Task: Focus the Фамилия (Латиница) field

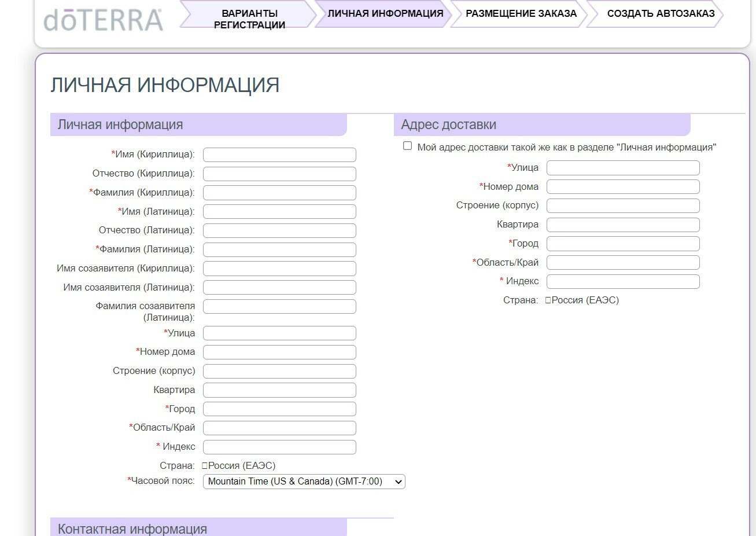Action: click(279, 249)
